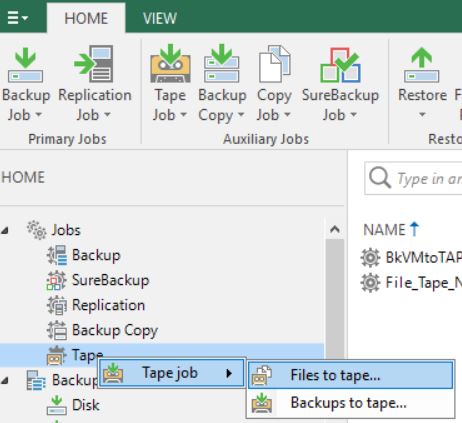The height and width of the screenshot is (423, 462).
Task: Sort by the NAME column header
Action: click(384, 230)
